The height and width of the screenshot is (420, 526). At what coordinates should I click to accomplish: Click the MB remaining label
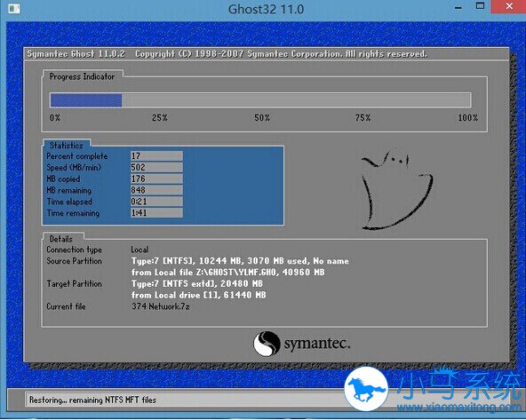69,190
